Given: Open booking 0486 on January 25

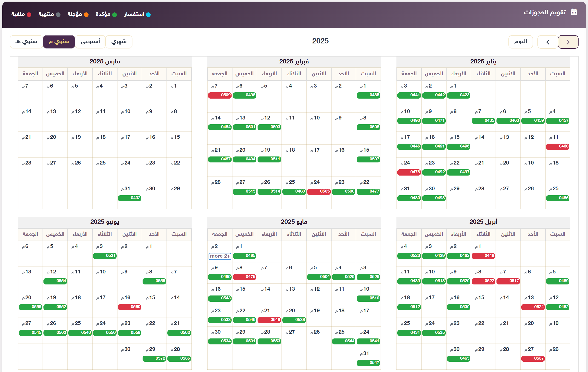Looking at the screenshot, I should pyautogui.click(x=558, y=198).
